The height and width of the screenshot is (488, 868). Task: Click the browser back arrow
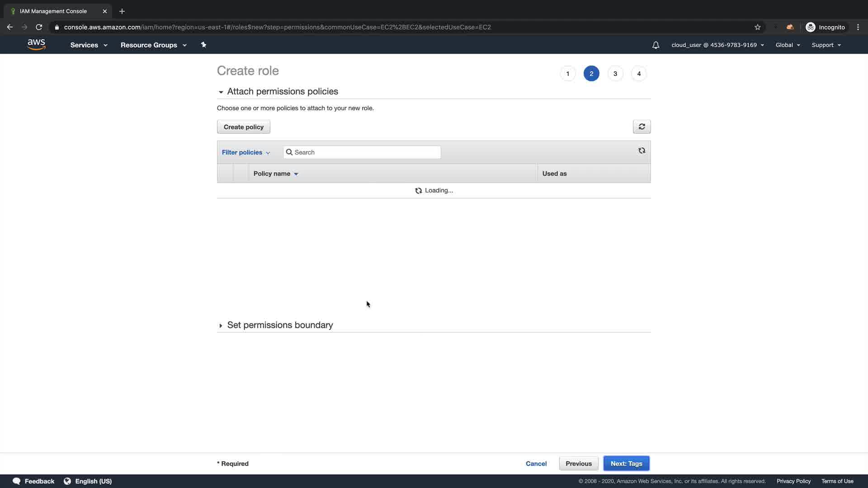10,27
